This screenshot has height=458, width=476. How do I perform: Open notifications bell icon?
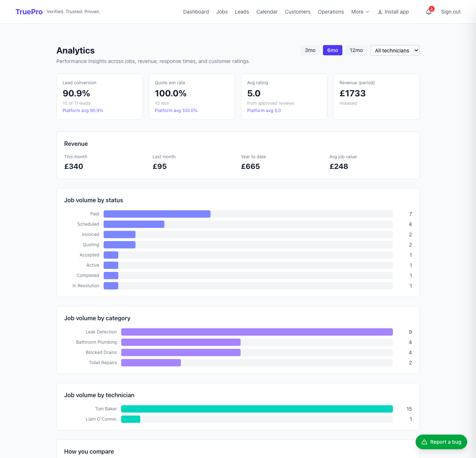click(429, 12)
